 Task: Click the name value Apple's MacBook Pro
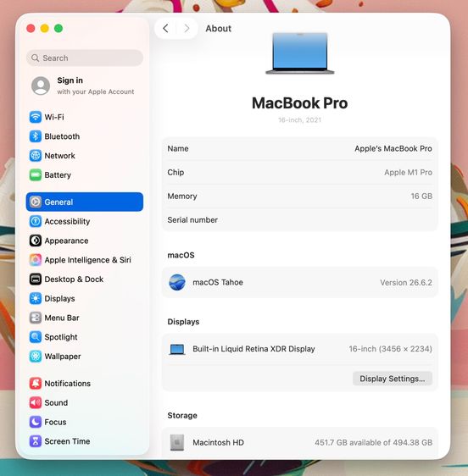393,148
